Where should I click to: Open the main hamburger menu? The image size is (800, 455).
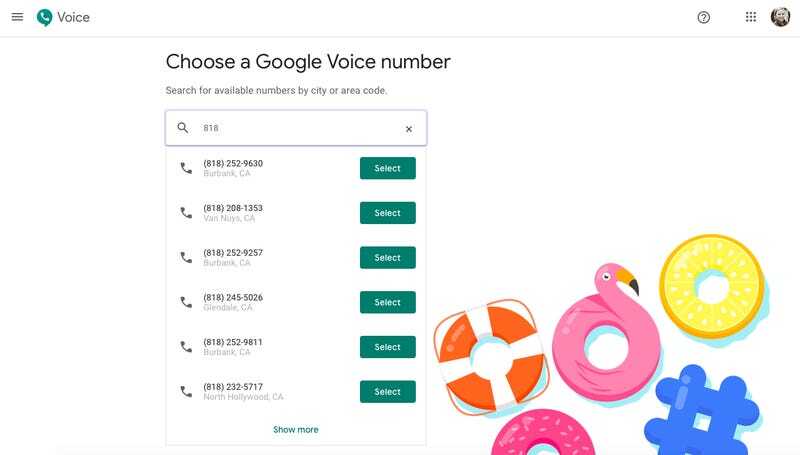(x=17, y=17)
